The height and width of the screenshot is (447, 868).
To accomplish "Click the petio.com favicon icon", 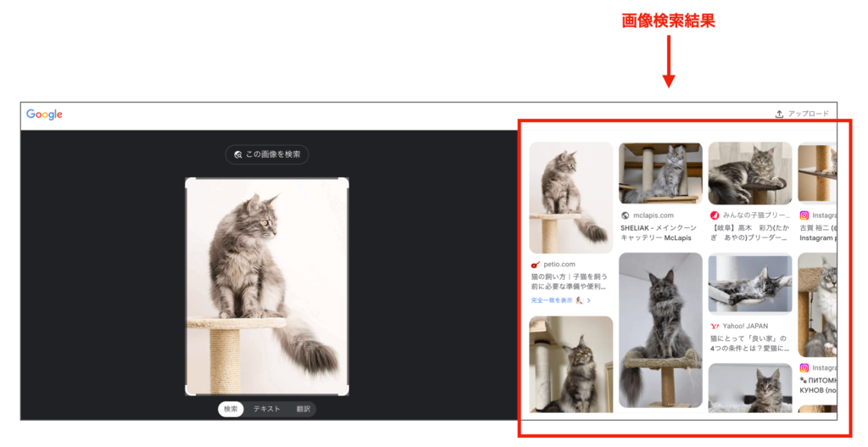I will click(535, 265).
